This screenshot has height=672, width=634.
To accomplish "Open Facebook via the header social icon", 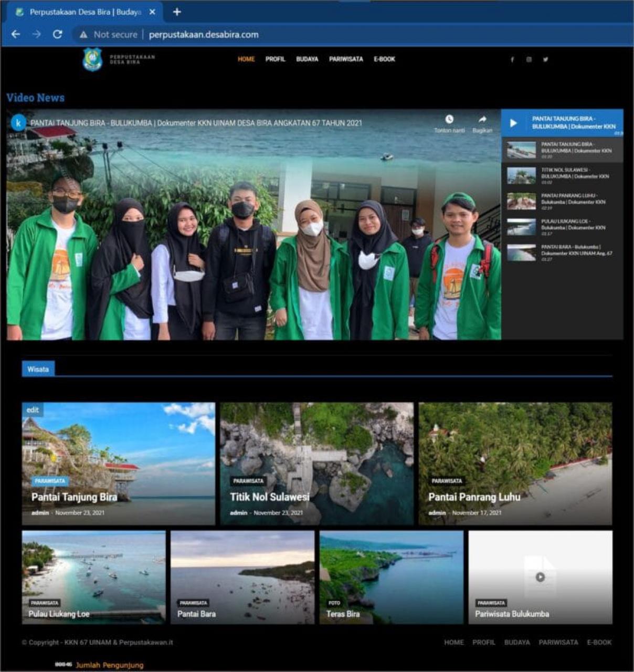I will pos(513,59).
